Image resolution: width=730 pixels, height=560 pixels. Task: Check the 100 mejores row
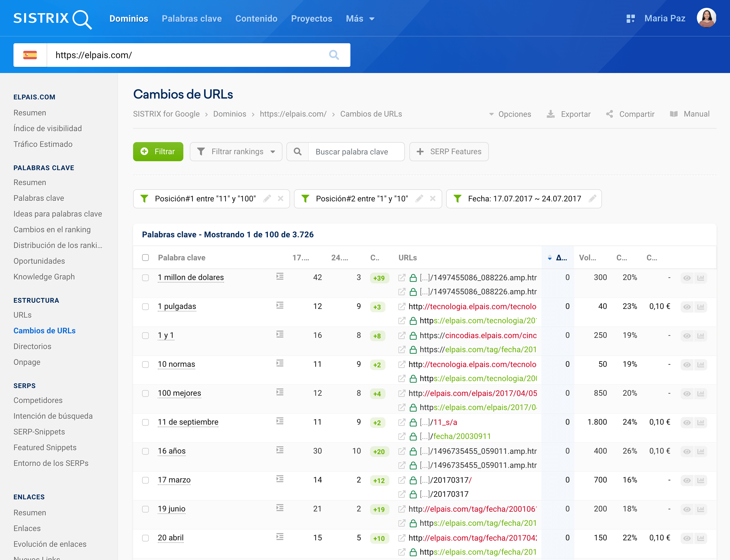(145, 394)
